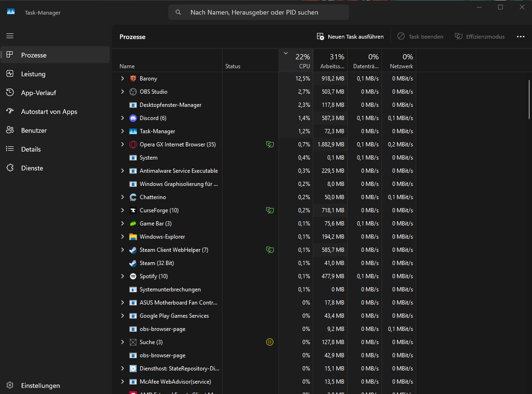The width and height of the screenshot is (532, 394).
Task: Sort by the Netzwerk column header
Action: (x=399, y=60)
